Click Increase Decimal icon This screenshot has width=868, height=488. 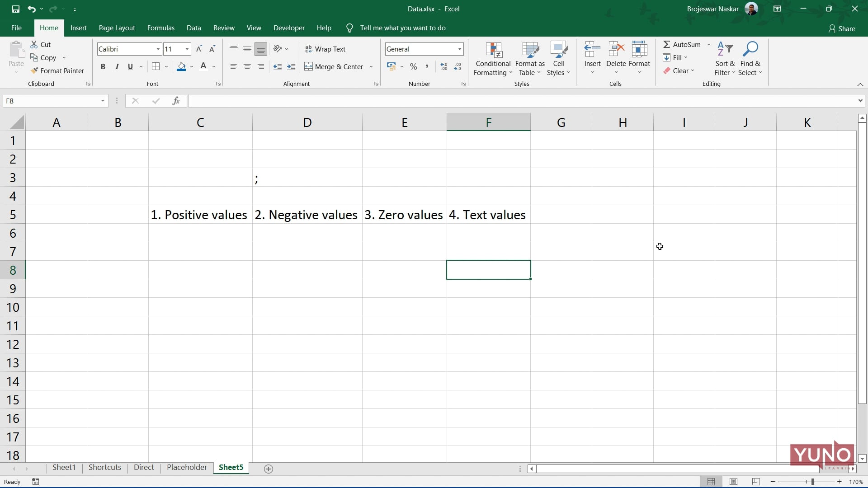tap(444, 66)
